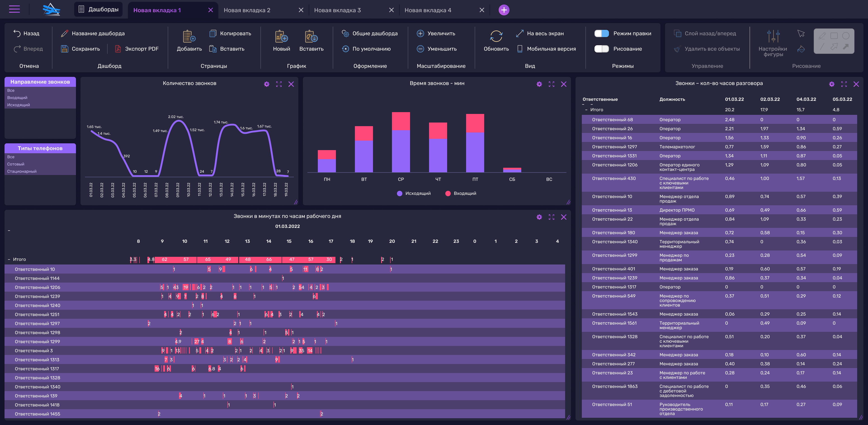Collapse Итого row in hourly calls table
The image size is (868, 425).
coord(9,260)
